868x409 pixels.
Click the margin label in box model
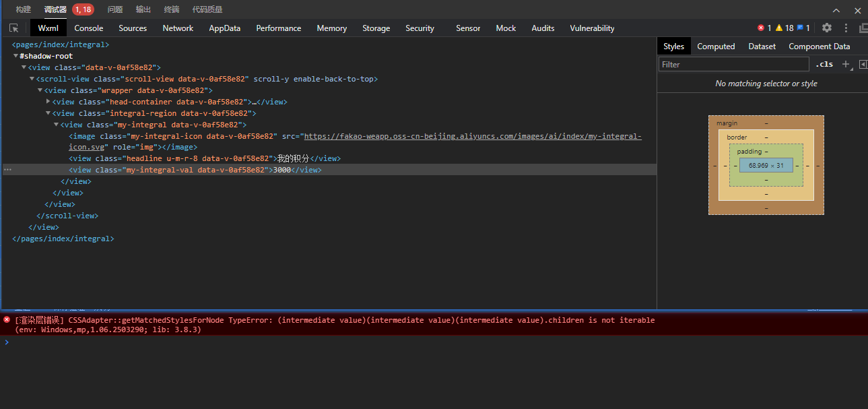click(727, 123)
